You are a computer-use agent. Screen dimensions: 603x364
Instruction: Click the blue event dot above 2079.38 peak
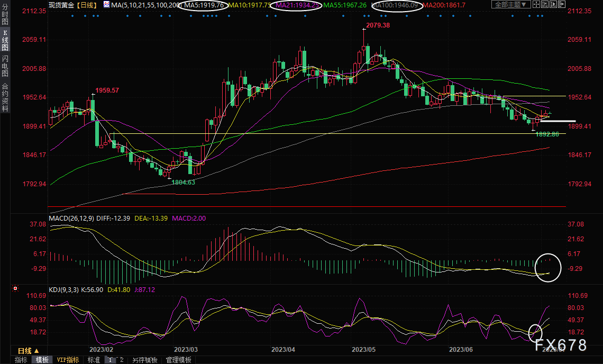coord(365,15)
